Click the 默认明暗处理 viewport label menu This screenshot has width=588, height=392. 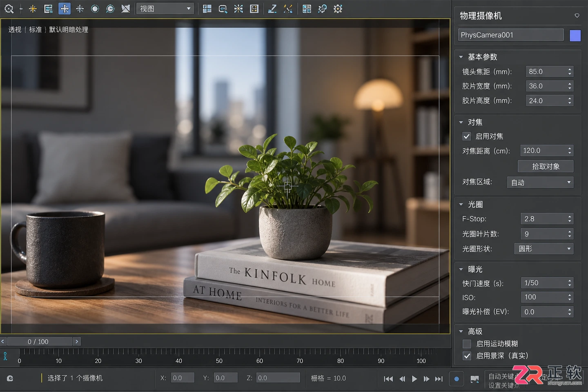point(69,29)
